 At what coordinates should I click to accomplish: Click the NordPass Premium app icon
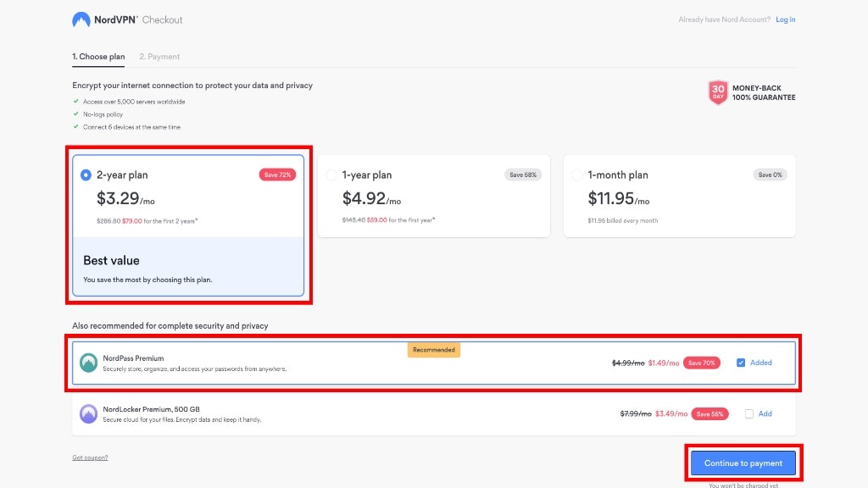pyautogui.click(x=88, y=363)
